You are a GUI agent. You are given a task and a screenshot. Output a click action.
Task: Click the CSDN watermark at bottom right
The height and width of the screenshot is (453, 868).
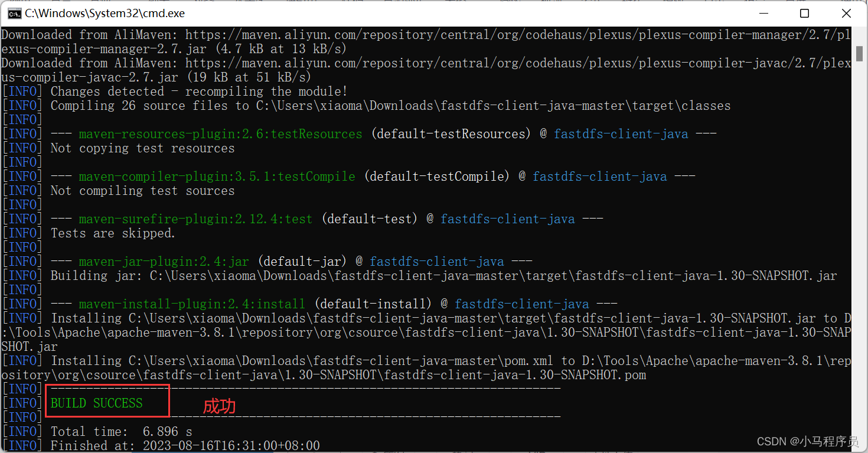808,441
